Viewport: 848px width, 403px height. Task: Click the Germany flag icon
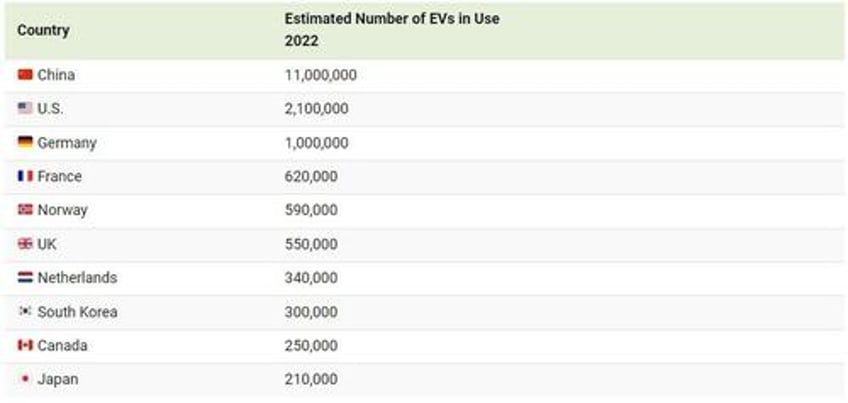(25, 143)
